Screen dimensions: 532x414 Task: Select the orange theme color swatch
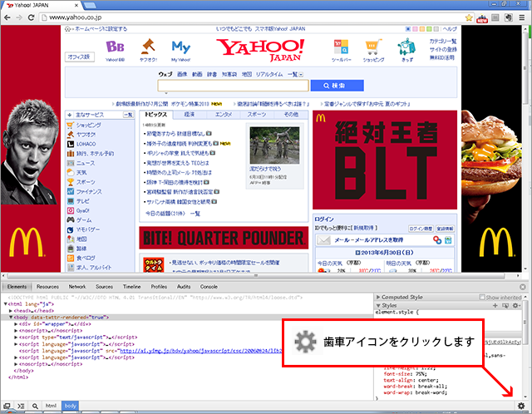(422, 29)
